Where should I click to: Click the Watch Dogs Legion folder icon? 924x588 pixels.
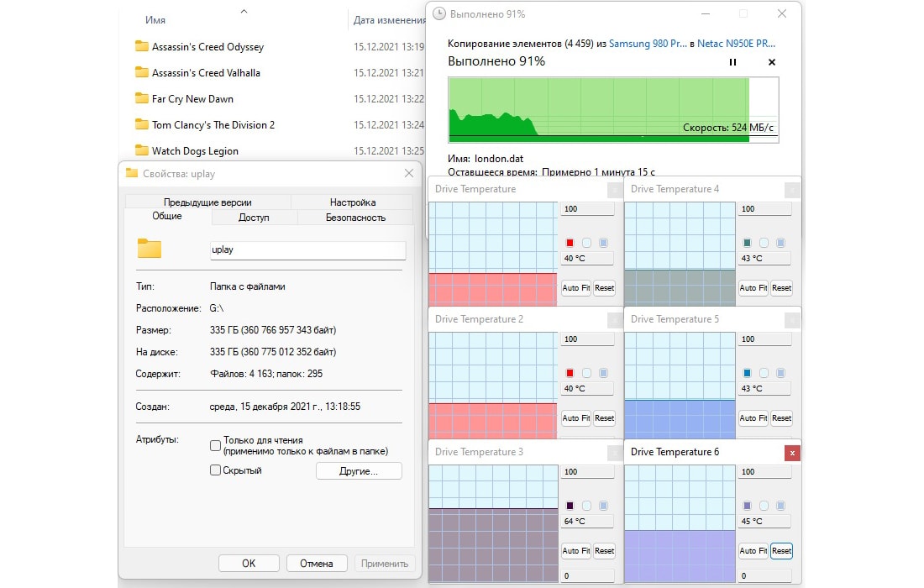[x=141, y=151]
